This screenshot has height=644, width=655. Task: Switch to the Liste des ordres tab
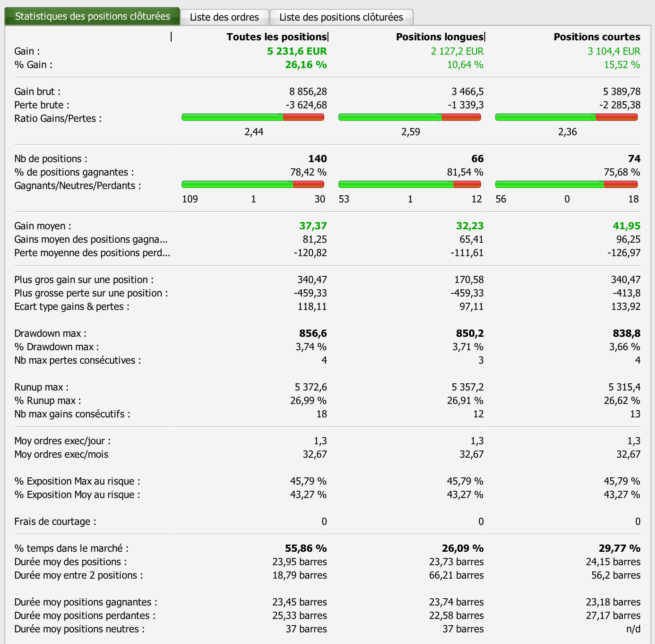(x=224, y=17)
